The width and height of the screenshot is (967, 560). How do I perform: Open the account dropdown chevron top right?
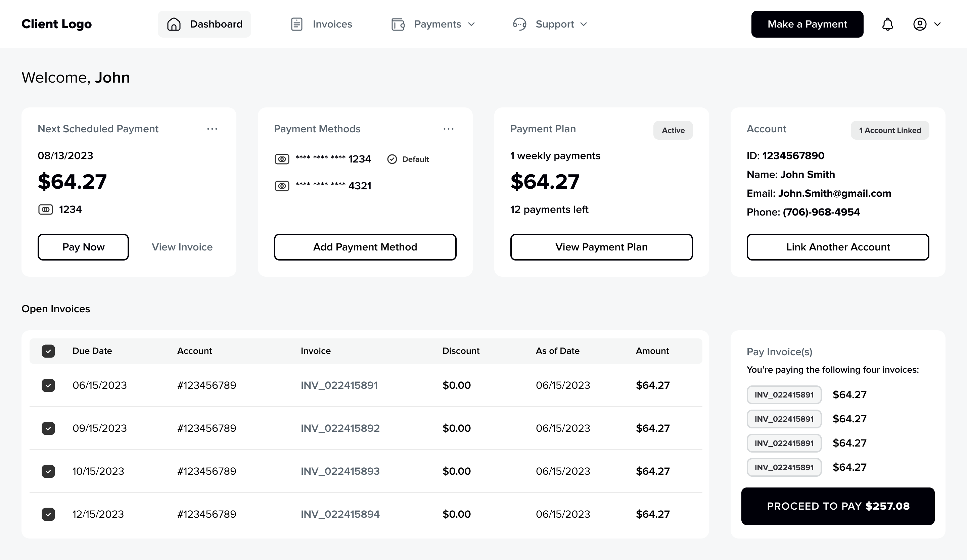click(x=937, y=24)
